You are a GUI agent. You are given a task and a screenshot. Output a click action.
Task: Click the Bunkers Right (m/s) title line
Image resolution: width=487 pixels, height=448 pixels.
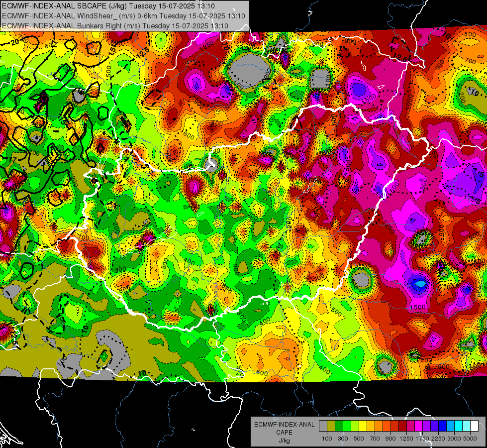pos(115,26)
